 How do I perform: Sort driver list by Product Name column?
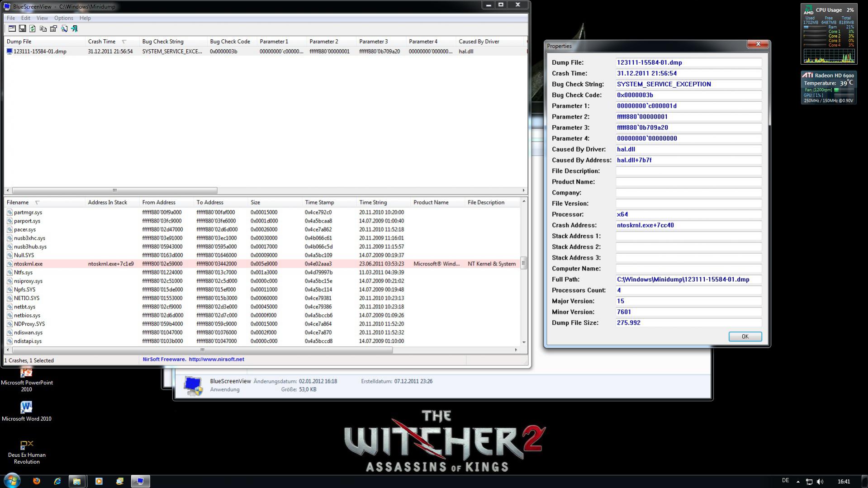click(438, 203)
